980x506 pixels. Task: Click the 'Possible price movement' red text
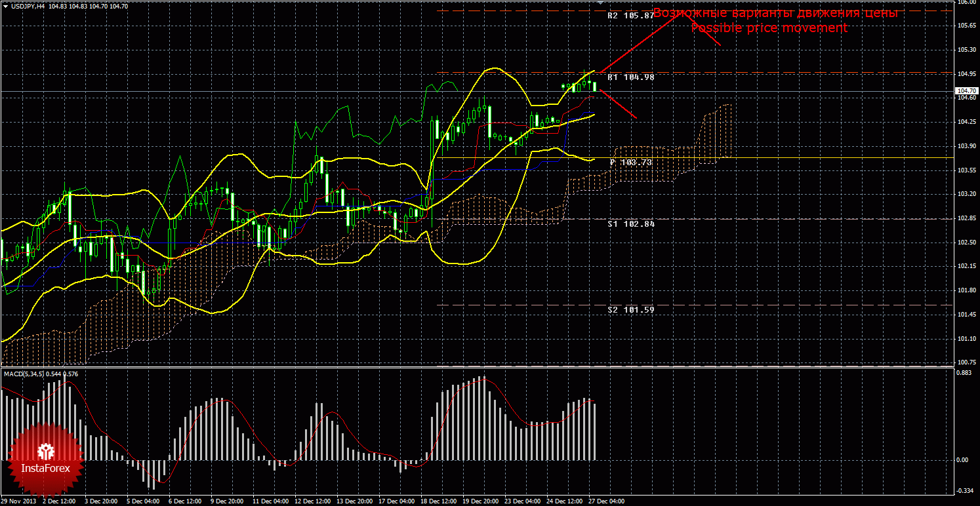[x=769, y=28]
